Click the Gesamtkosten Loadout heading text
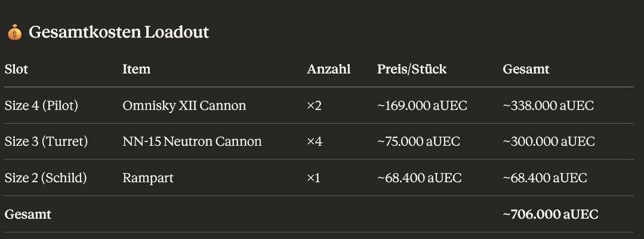This screenshot has height=239, width=644. (x=119, y=32)
